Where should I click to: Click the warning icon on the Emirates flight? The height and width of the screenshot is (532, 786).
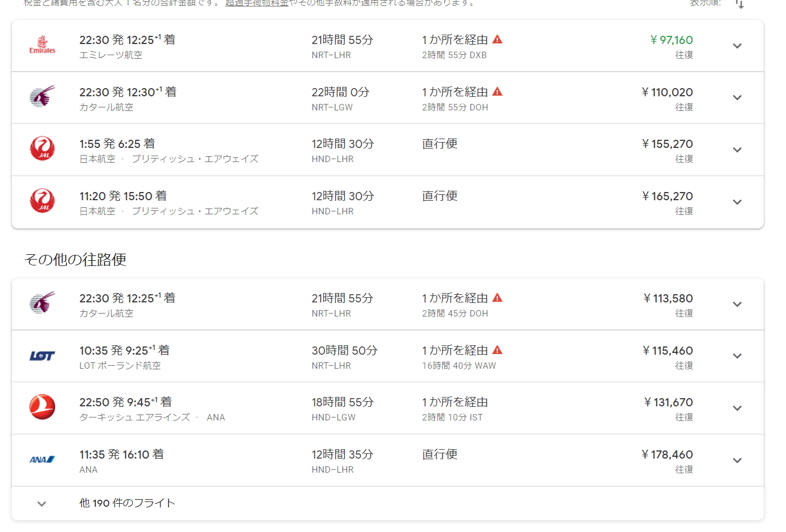(x=498, y=39)
